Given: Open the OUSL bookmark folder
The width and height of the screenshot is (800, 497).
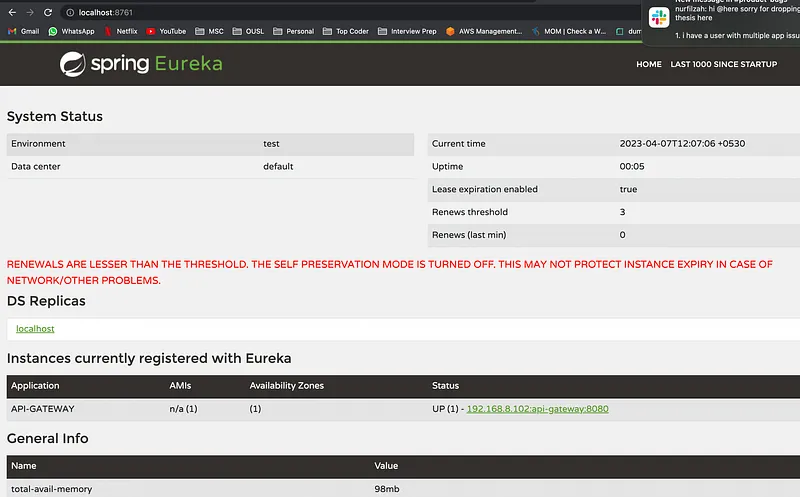Looking at the screenshot, I should click(x=248, y=31).
